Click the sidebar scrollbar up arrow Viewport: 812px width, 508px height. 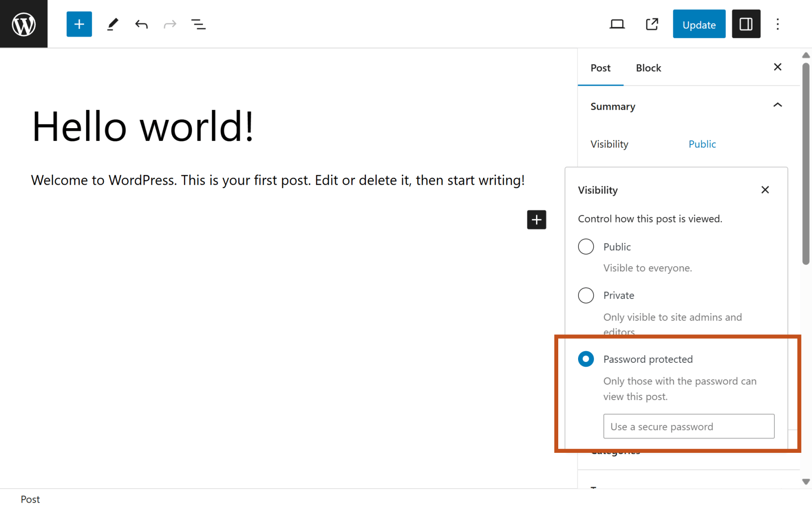click(x=806, y=55)
